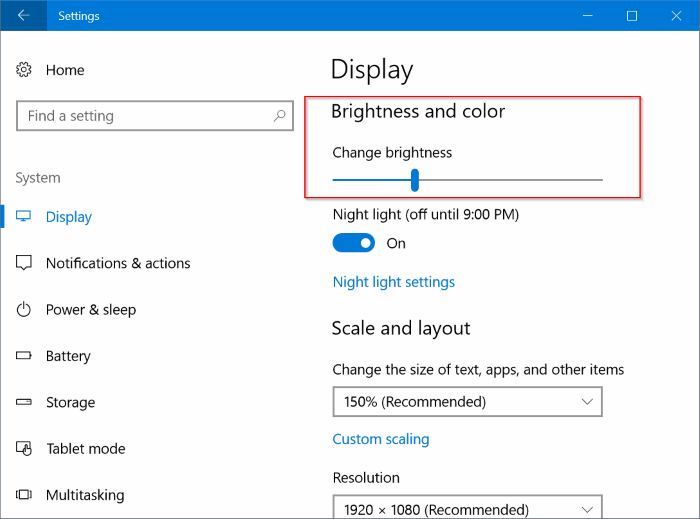Minimize the Settings window
Image resolution: width=700 pixels, height=519 pixels.
pyautogui.click(x=588, y=16)
